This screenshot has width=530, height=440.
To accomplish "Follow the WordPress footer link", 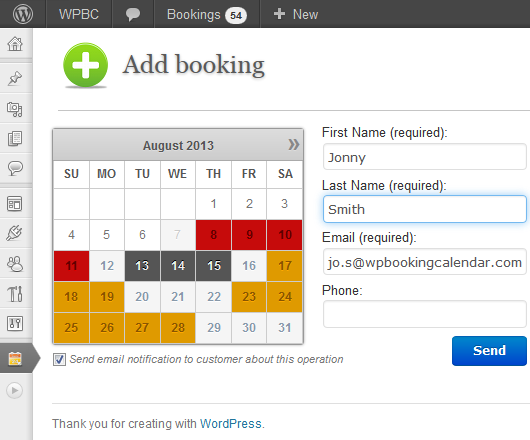I will [x=231, y=423].
